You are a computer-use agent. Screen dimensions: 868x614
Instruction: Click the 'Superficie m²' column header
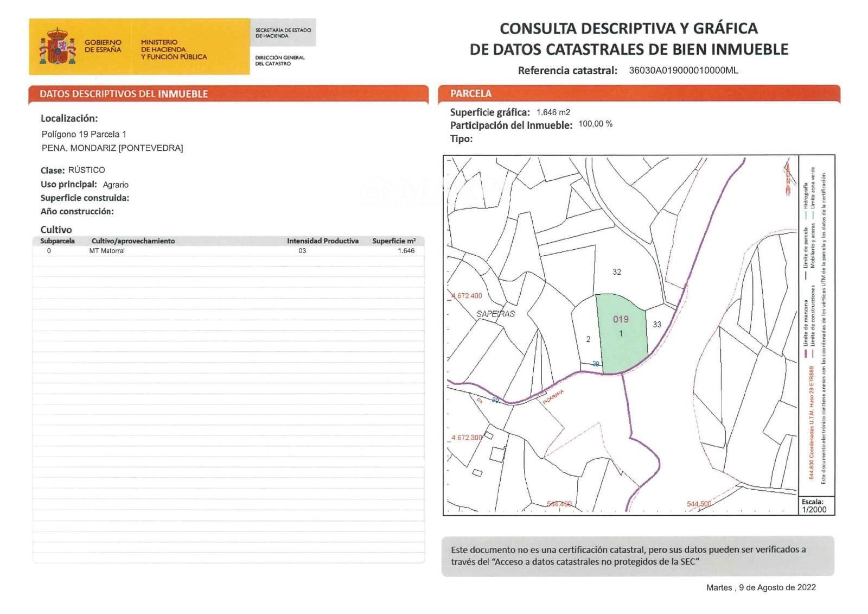click(394, 241)
